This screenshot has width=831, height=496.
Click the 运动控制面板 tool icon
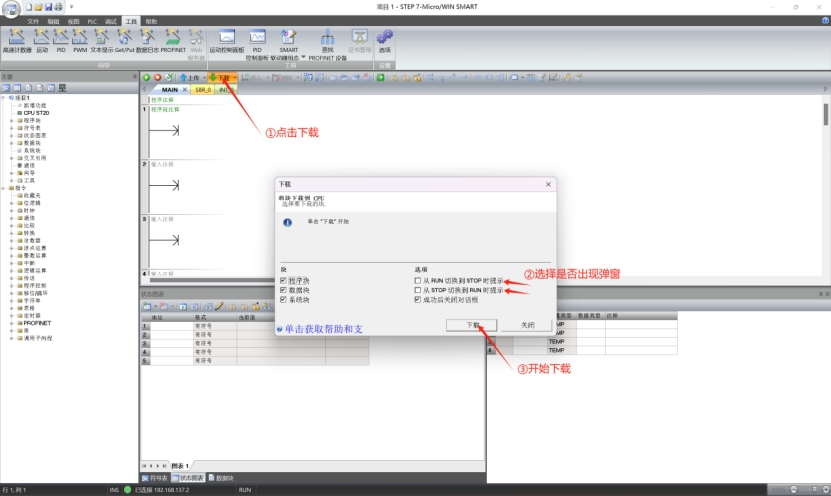coord(226,39)
